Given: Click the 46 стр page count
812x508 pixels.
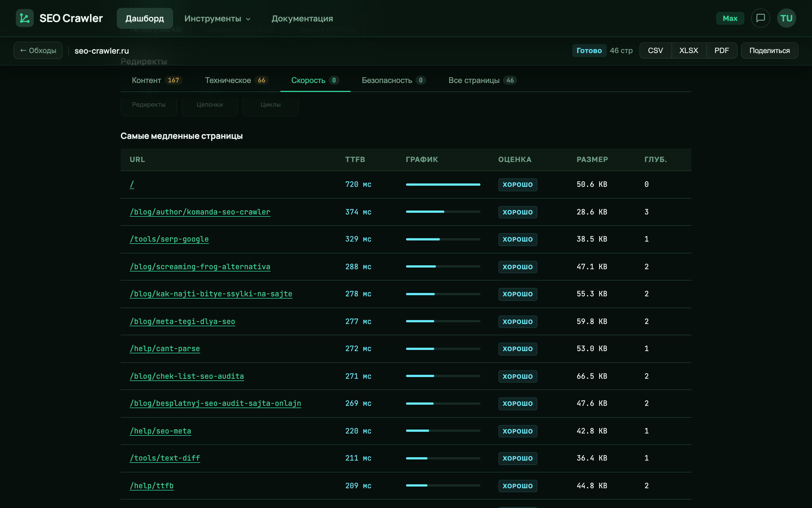Looking at the screenshot, I should click(621, 51).
